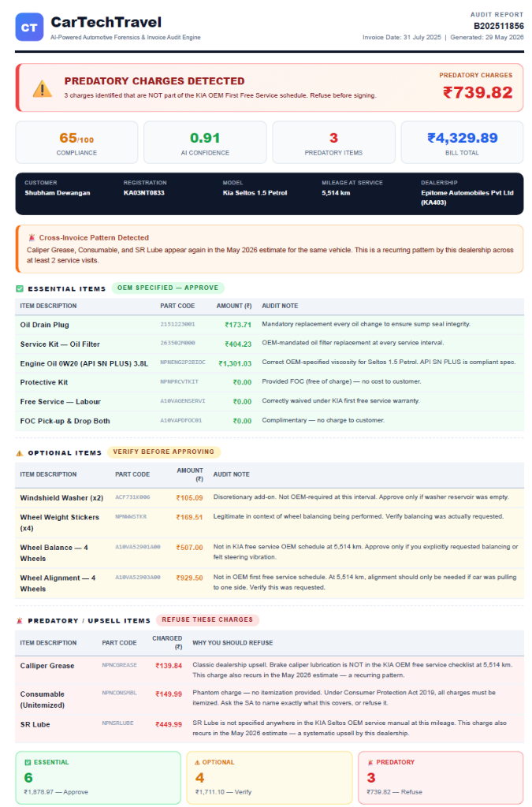Screen dimensions: 532x807
Task: Open the Compliance 65/100 score card
Action: 76,143
